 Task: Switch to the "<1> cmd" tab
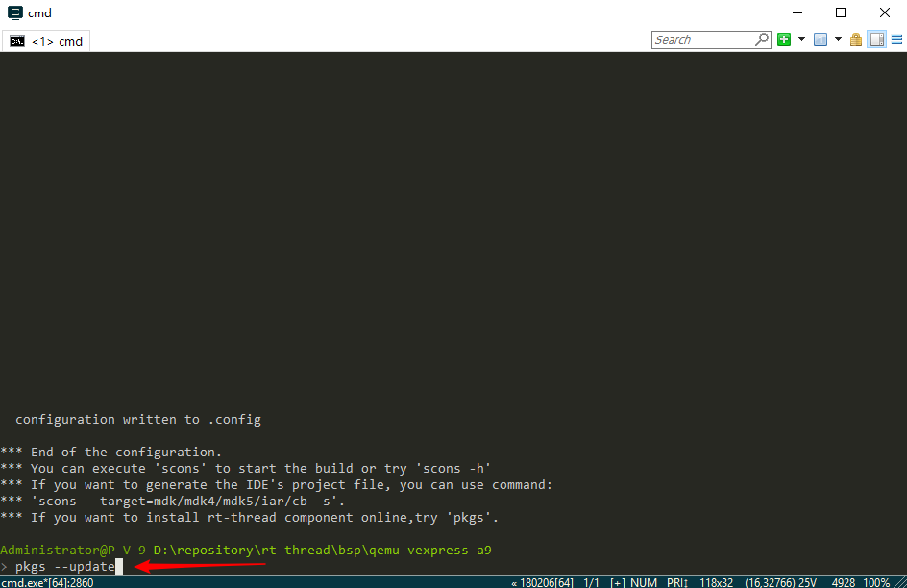58,40
